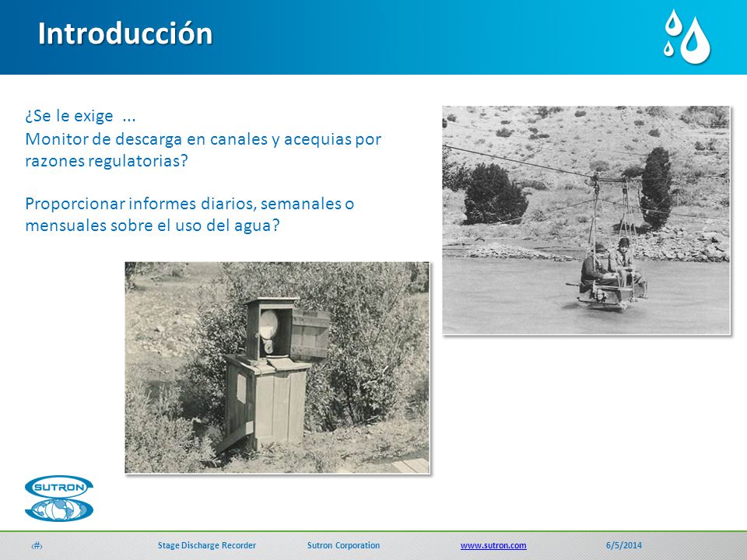
Task: Click the Sutron logo with globe
Action: pyautogui.click(x=59, y=498)
